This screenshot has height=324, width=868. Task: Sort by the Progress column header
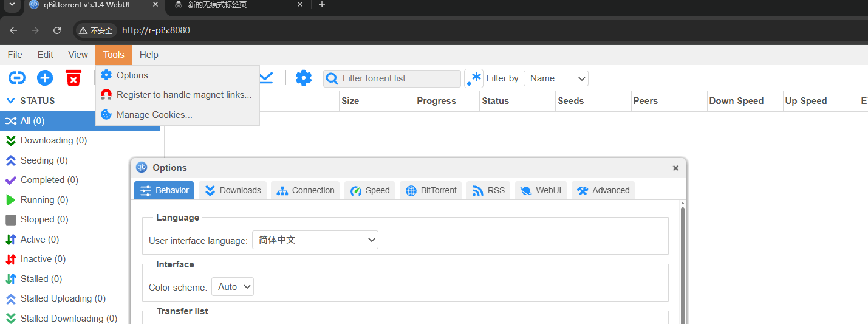[x=447, y=101]
